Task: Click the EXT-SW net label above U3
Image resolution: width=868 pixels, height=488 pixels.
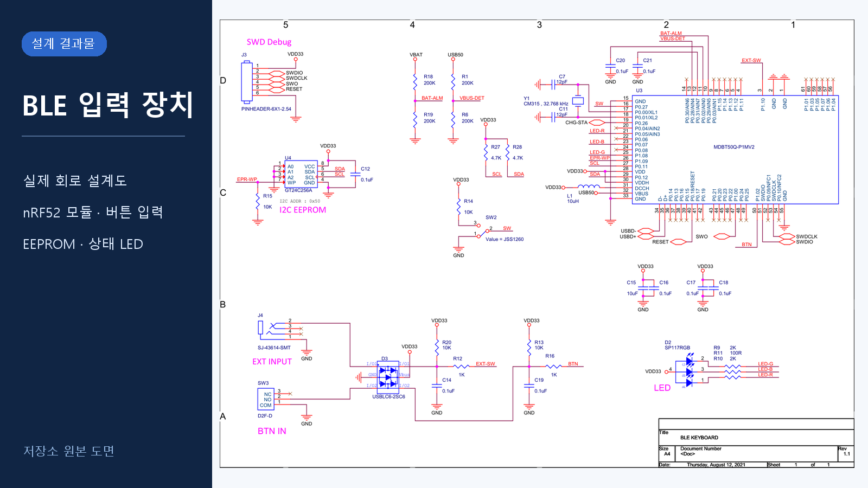Action: 751,61
